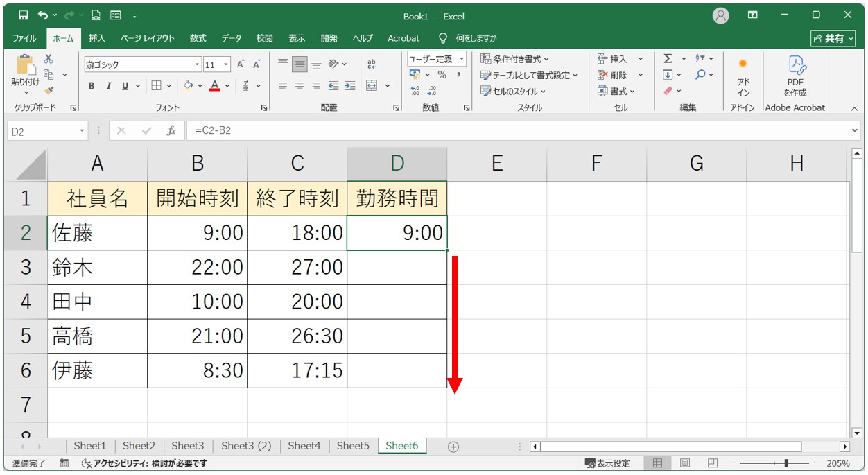This screenshot has width=868, height=475.
Task: Select the Format Painter brush
Action: click(x=49, y=89)
